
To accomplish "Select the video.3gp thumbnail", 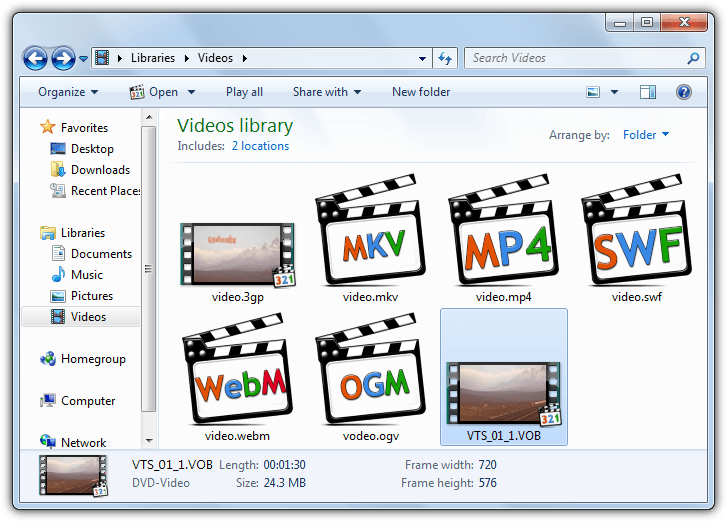I will (237, 254).
